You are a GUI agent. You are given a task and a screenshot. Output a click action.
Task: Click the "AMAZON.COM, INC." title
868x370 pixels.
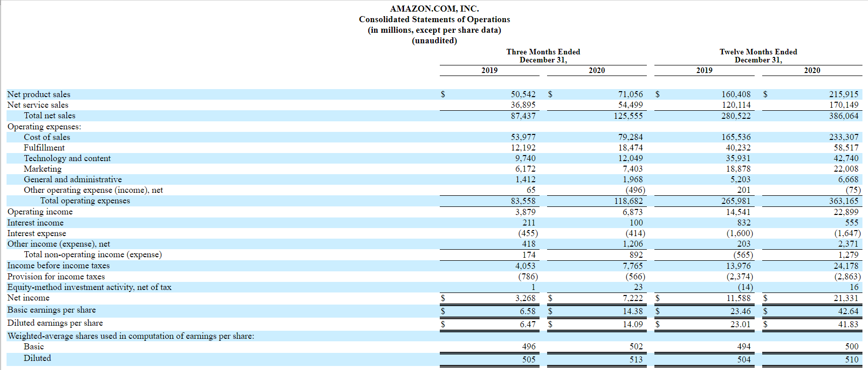(434, 9)
